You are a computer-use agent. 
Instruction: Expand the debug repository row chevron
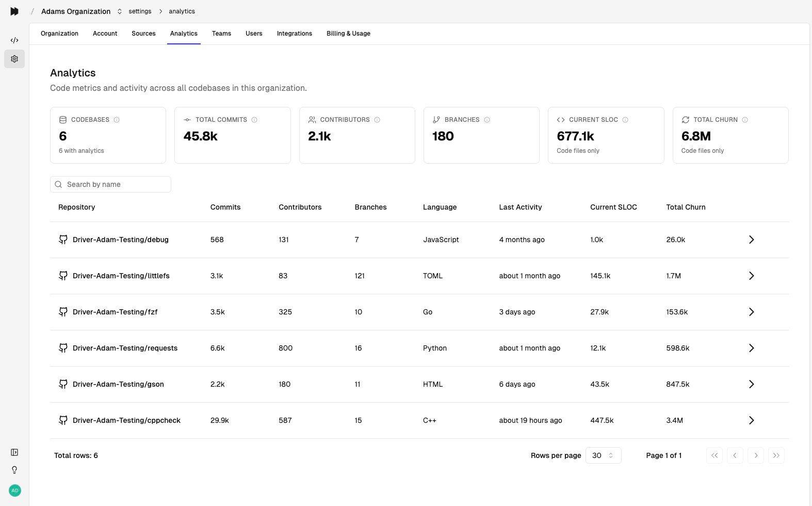click(x=752, y=240)
